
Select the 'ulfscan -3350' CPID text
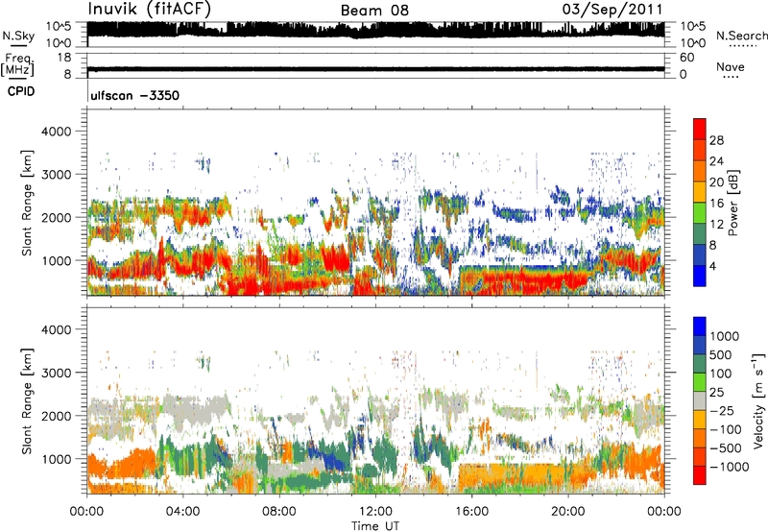[134, 95]
